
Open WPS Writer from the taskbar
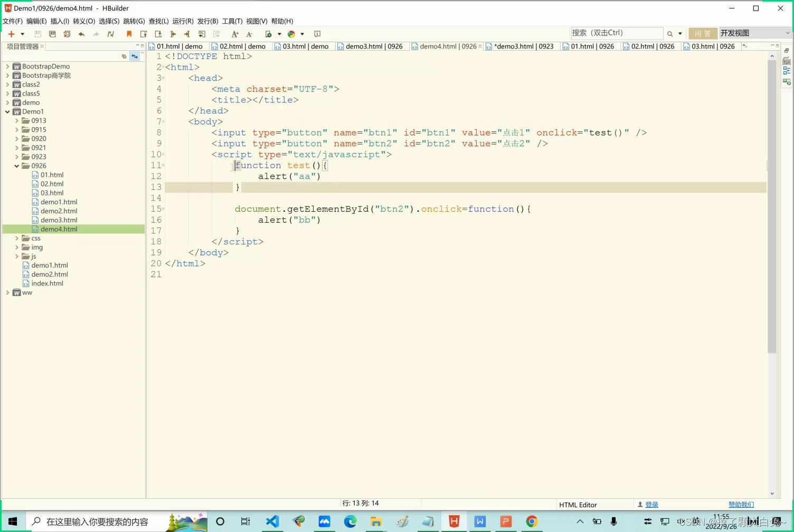click(x=480, y=521)
